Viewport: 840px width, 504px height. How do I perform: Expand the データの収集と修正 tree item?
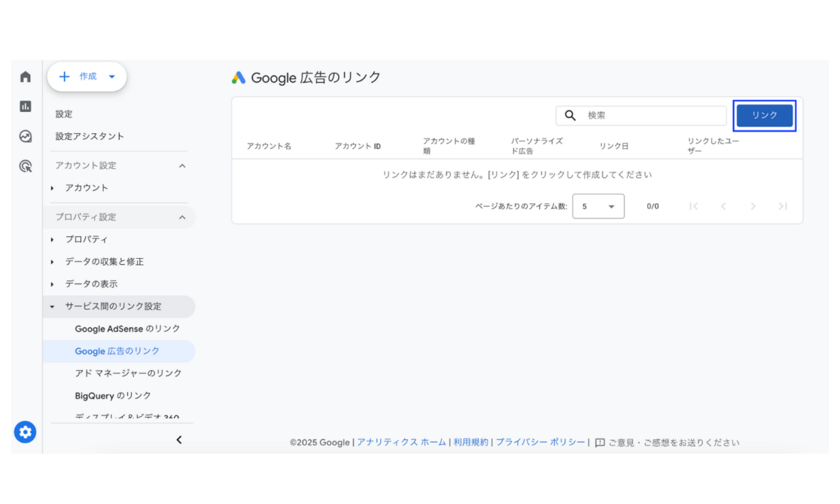[x=53, y=262]
